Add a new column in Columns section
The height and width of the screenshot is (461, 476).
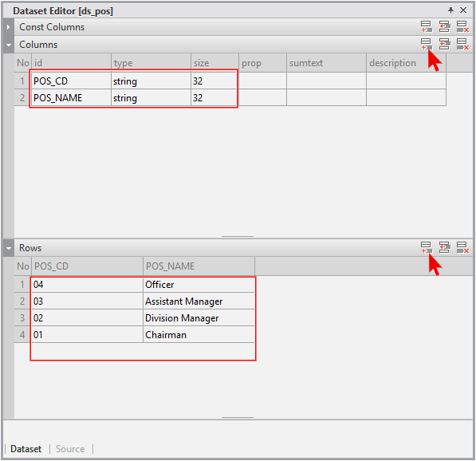(427, 44)
